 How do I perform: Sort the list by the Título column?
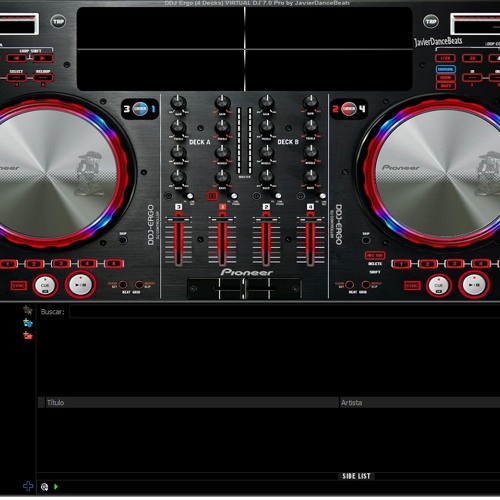(x=192, y=403)
